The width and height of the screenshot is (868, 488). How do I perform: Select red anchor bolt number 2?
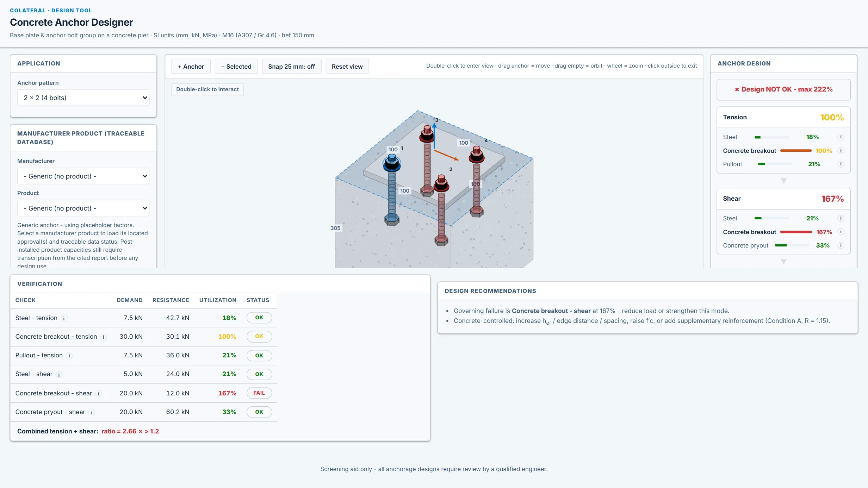tap(441, 183)
